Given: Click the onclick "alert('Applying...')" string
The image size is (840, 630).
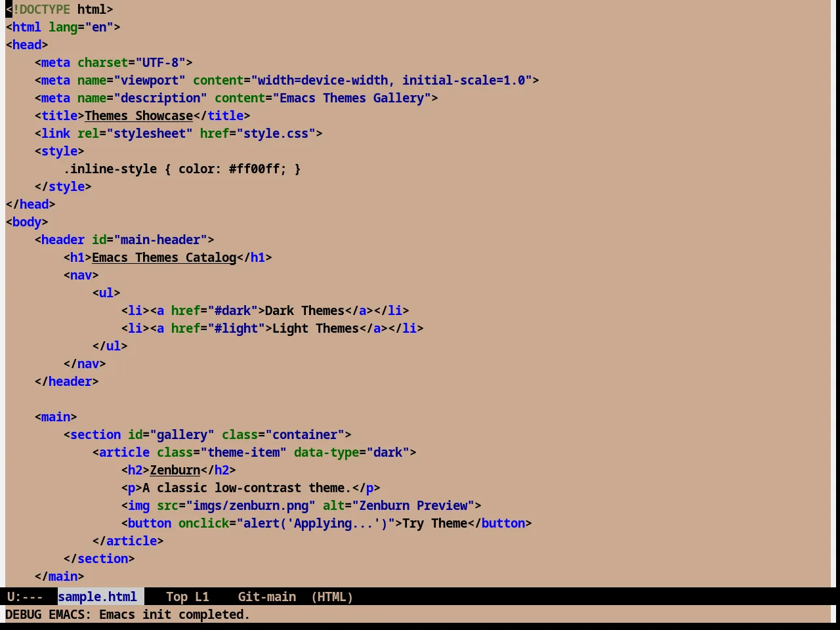Looking at the screenshot, I should pyautogui.click(x=316, y=523).
